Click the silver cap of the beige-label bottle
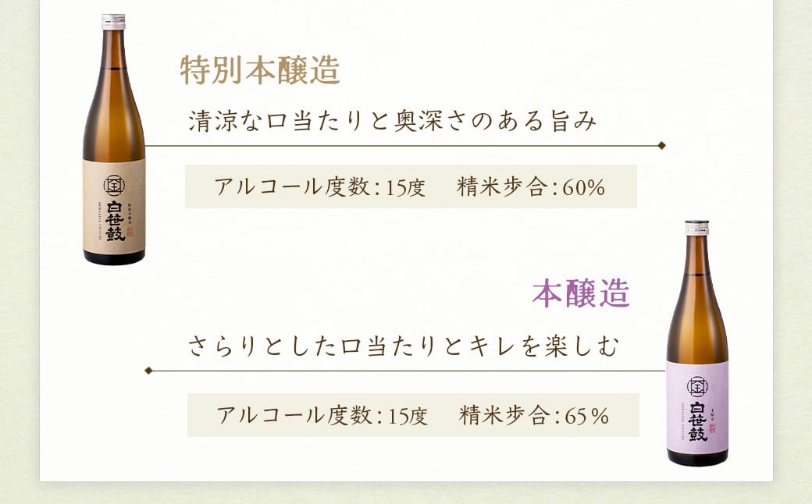Viewport: 812px width, 504px height. coord(113,22)
